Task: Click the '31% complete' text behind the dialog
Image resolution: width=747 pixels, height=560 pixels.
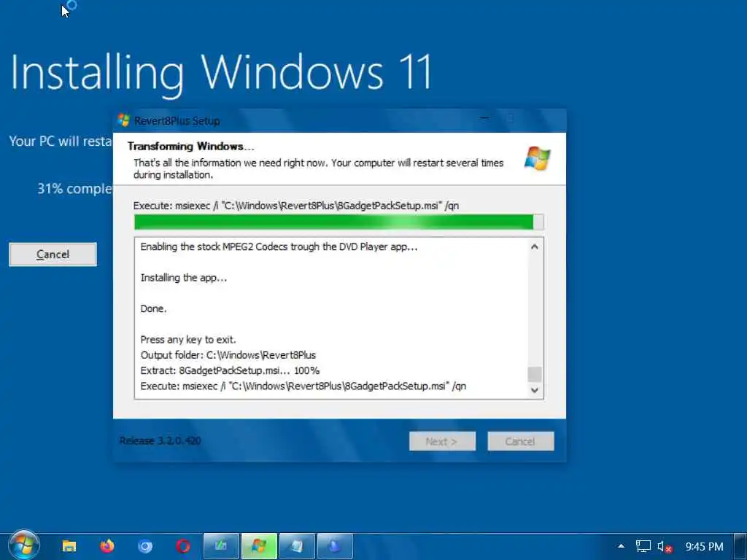Action: point(75,189)
